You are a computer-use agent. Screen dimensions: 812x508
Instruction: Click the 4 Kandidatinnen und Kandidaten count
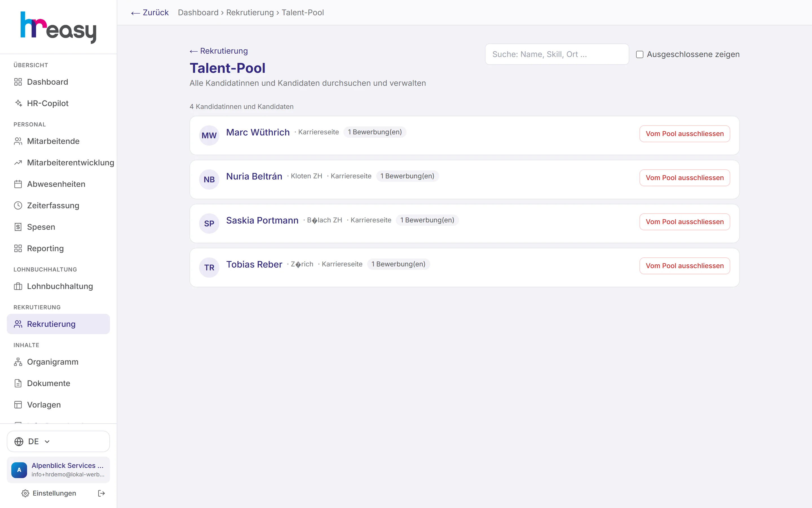[242, 107]
